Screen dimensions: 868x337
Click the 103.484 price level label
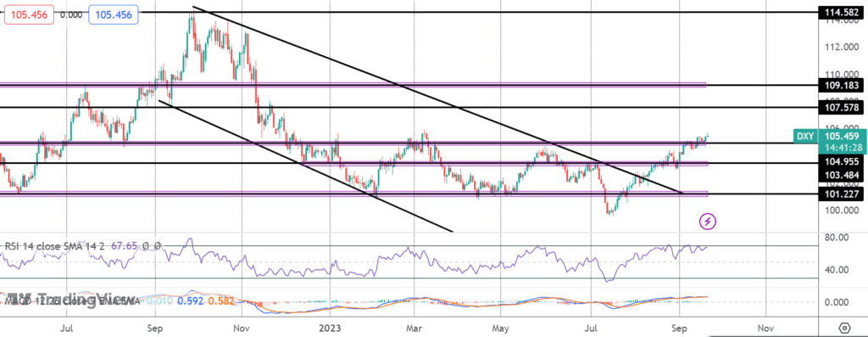841,175
